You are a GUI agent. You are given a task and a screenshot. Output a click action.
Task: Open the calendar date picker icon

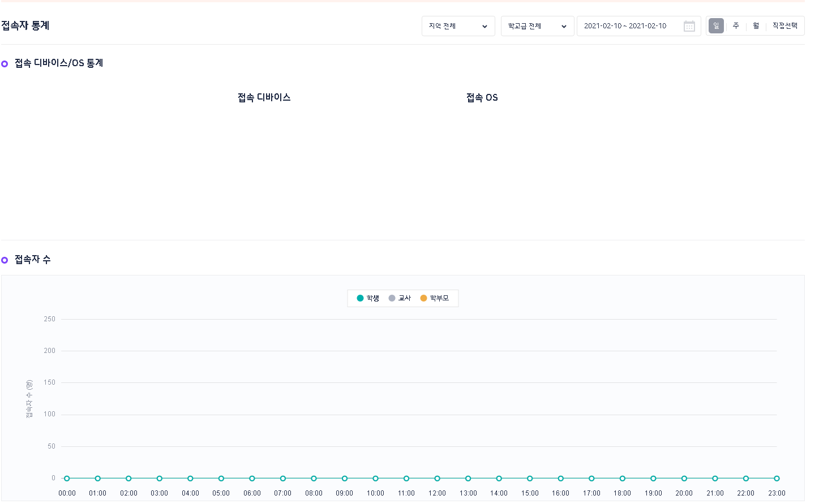pyautogui.click(x=689, y=26)
